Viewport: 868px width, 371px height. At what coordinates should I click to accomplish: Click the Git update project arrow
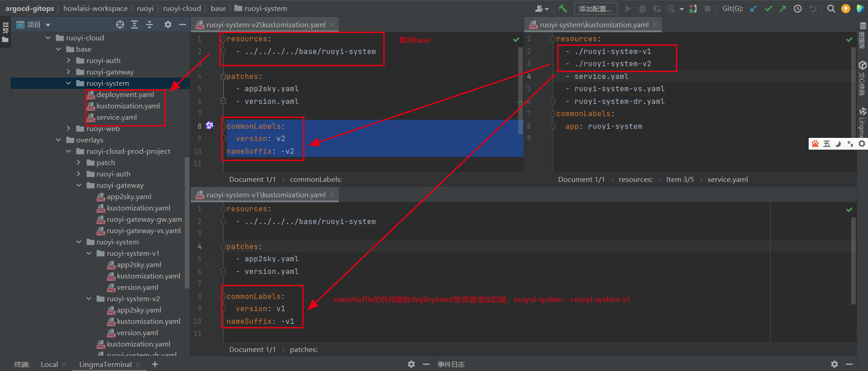(753, 9)
